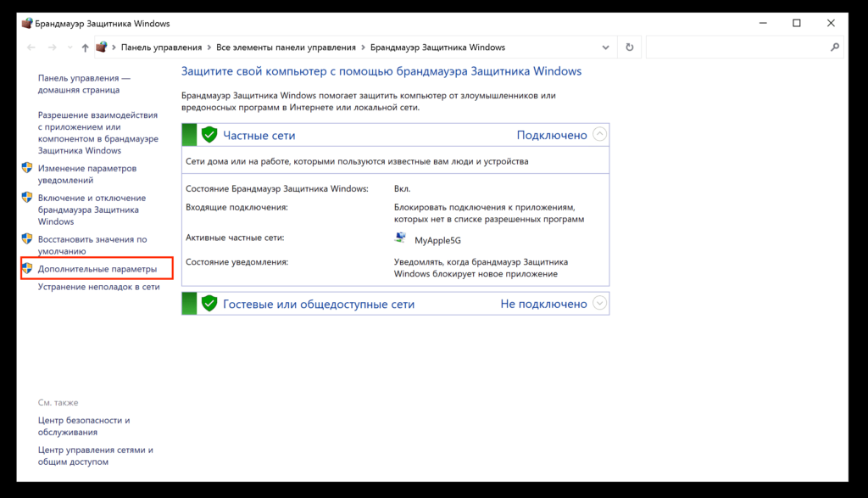868x498 pixels.
Task: Click 'Панель управления' breadcrumb
Action: [161, 48]
